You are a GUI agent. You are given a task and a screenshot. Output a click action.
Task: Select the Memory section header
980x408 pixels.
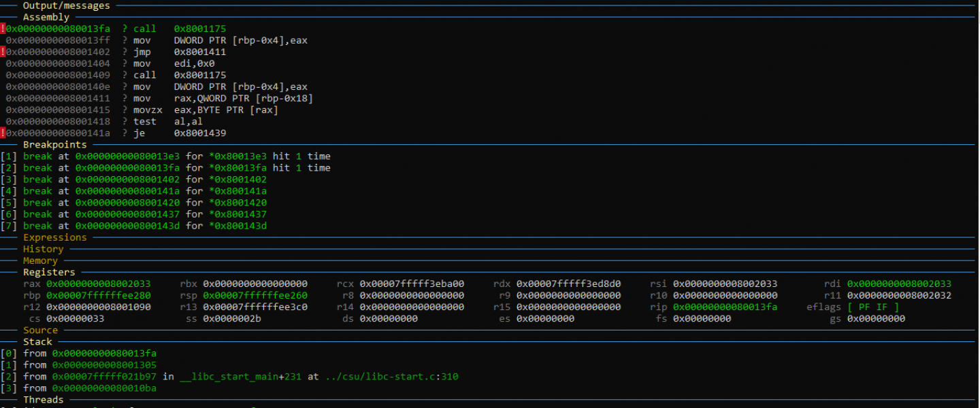pyautogui.click(x=41, y=260)
